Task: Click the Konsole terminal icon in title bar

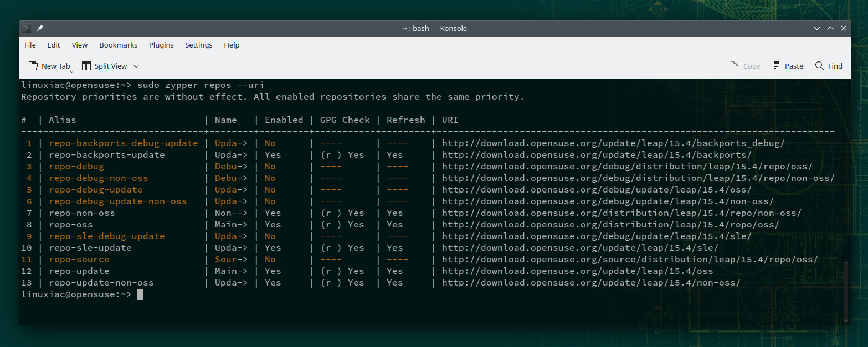Action: [x=27, y=28]
